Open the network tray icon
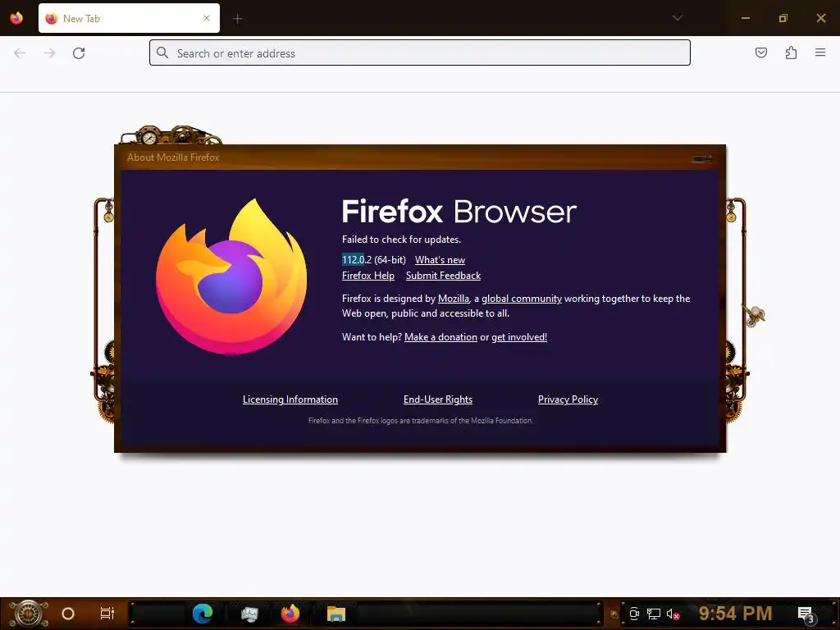The height and width of the screenshot is (630, 840). [x=654, y=614]
